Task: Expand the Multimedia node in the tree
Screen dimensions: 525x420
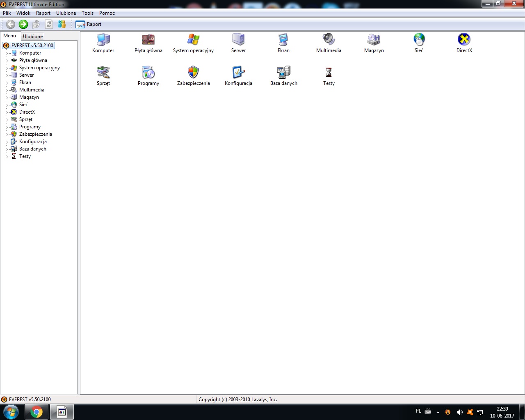Action: coord(7,90)
